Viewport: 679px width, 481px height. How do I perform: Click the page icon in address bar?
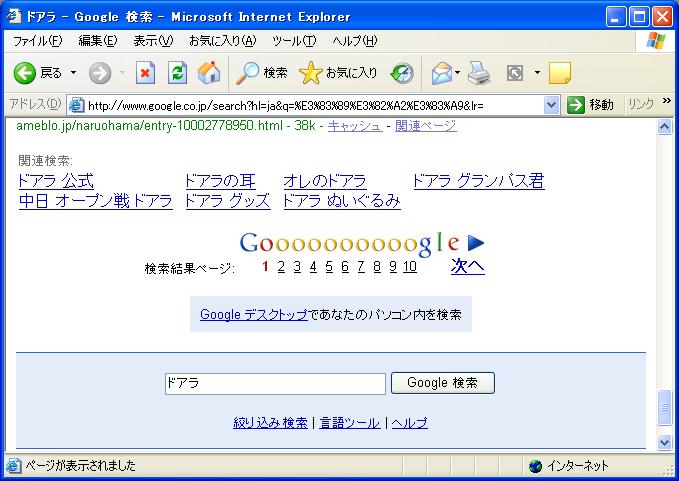(x=76, y=105)
